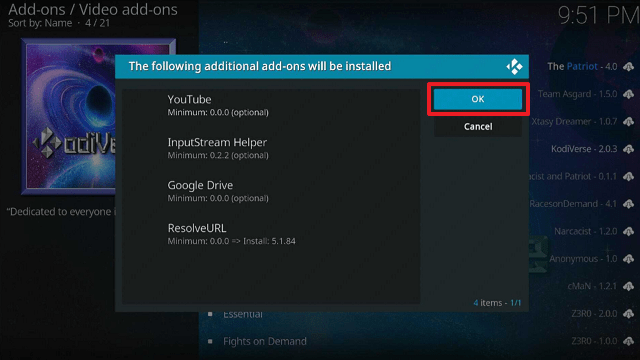Image resolution: width=640 pixels, height=360 pixels.
Task: Click the 9:51 PM clock
Action: tap(598, 16)
